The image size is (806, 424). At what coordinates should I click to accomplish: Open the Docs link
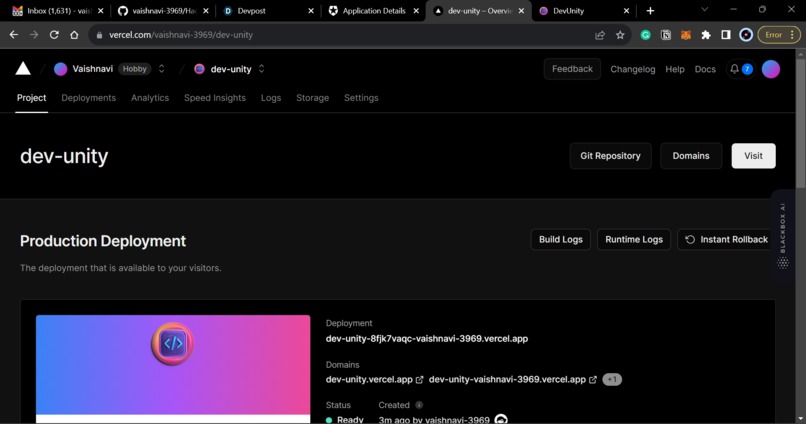pos(705,69)
